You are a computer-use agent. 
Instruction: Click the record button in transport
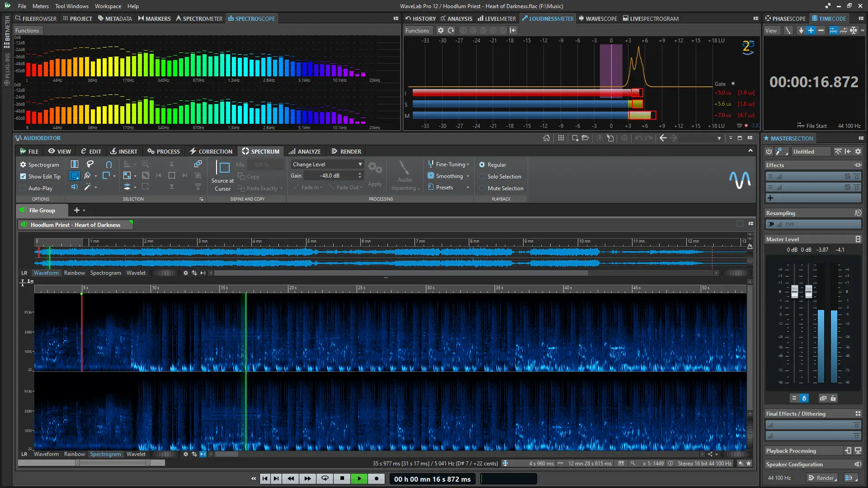(376, 479)
